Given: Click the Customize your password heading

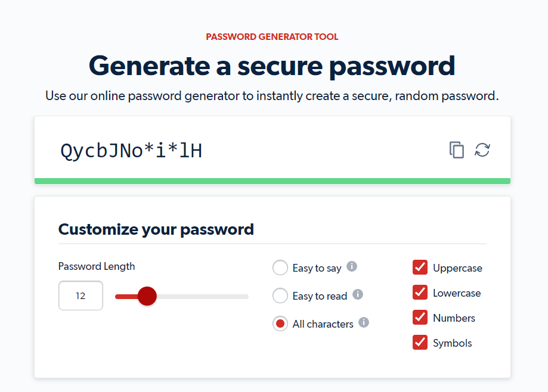Looking at the screenshot, I should 156,229.
